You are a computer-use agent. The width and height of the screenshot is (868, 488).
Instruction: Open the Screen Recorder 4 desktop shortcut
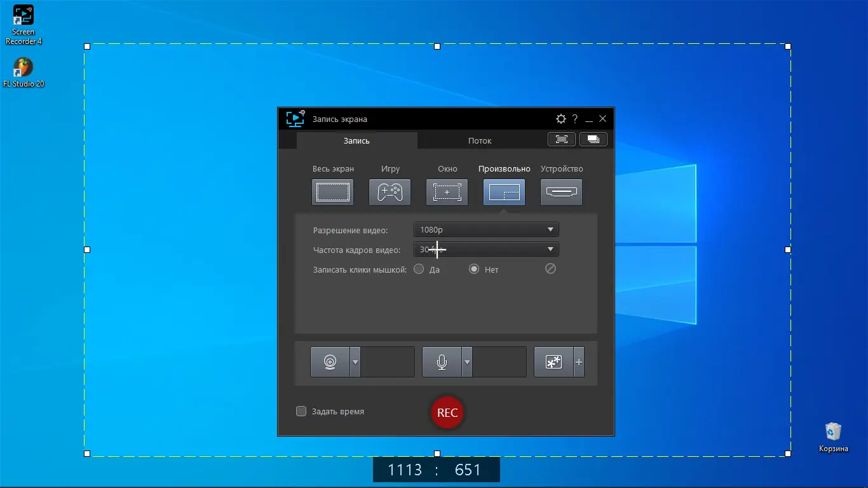[x=24, y=25]
